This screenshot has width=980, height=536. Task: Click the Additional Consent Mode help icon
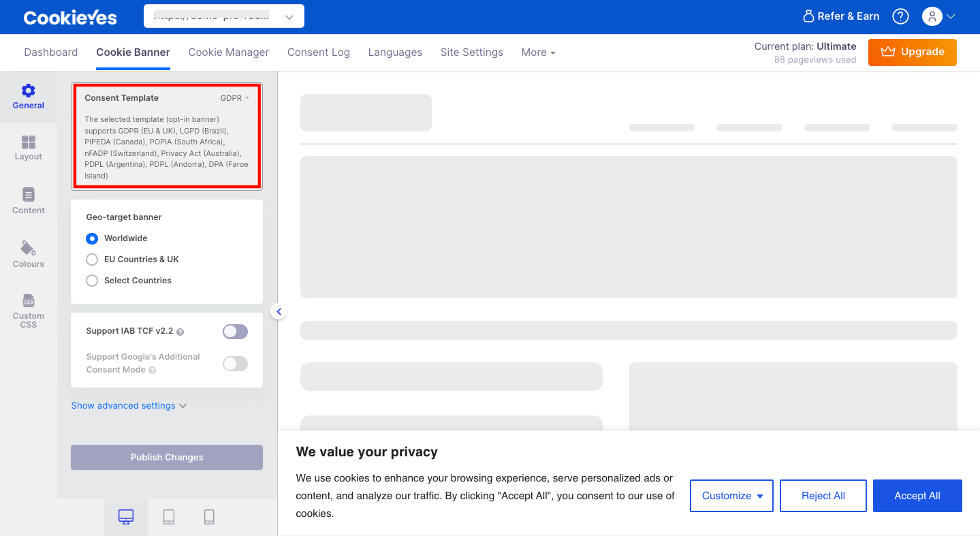pos(152,370)
